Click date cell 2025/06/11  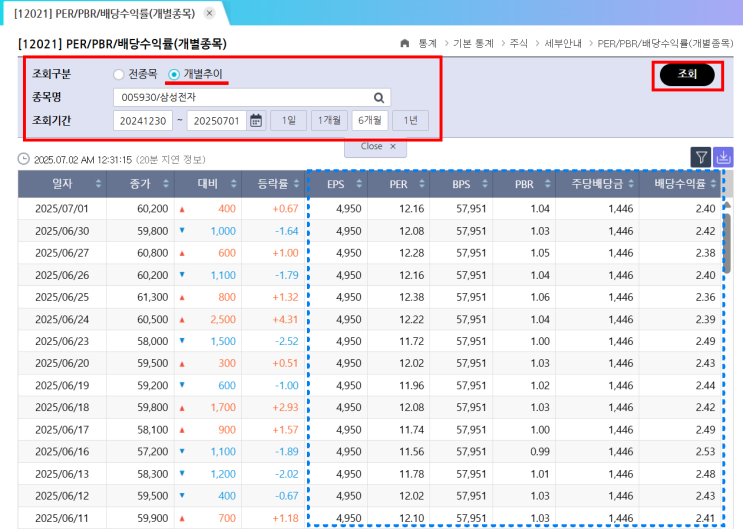click(x=62, y=518)
